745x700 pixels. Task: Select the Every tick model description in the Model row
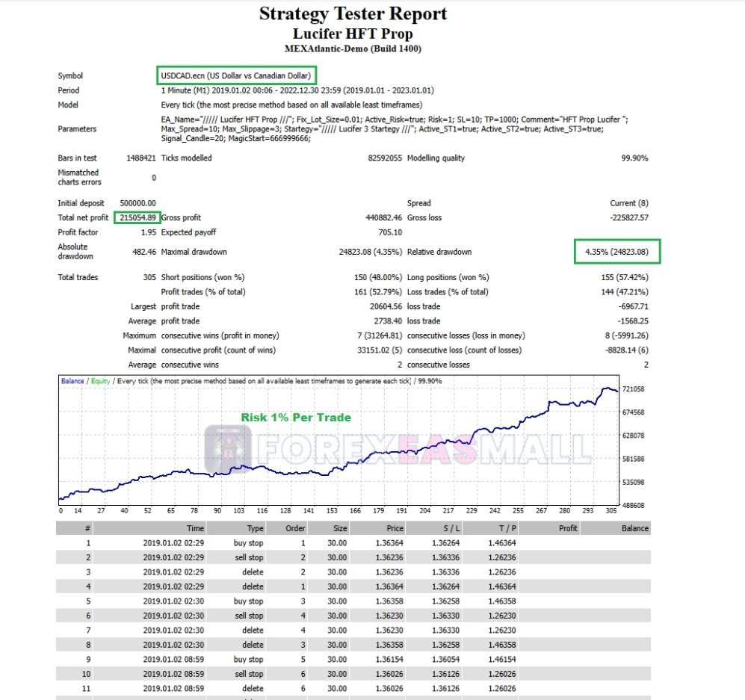tap(291, 105)
